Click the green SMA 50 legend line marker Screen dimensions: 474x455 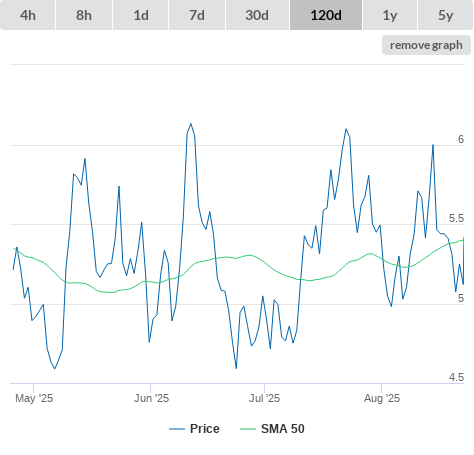248,429
